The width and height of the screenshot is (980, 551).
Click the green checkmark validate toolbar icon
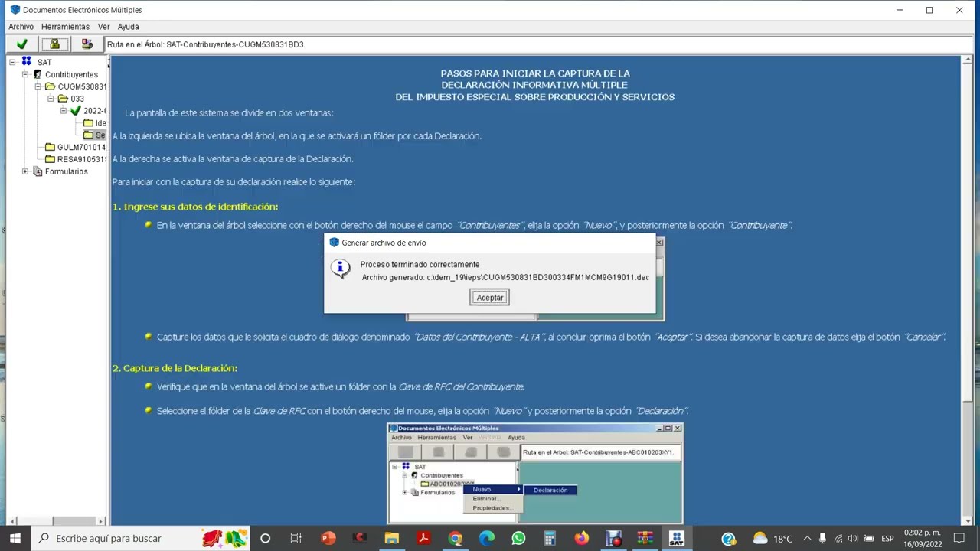click(x=22, y=44)
